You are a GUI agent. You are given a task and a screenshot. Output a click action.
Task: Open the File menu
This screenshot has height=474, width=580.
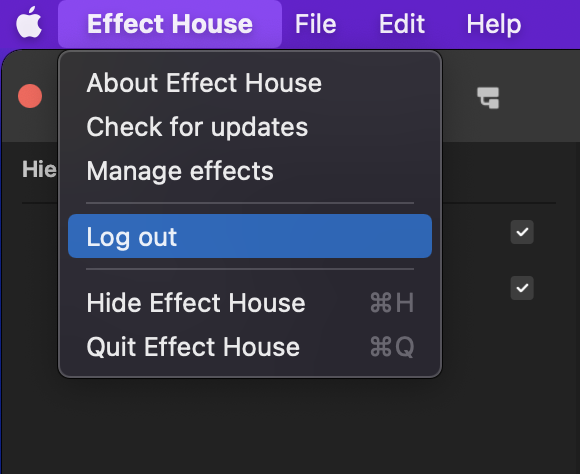pyautogui.click(x=316, y=24)
